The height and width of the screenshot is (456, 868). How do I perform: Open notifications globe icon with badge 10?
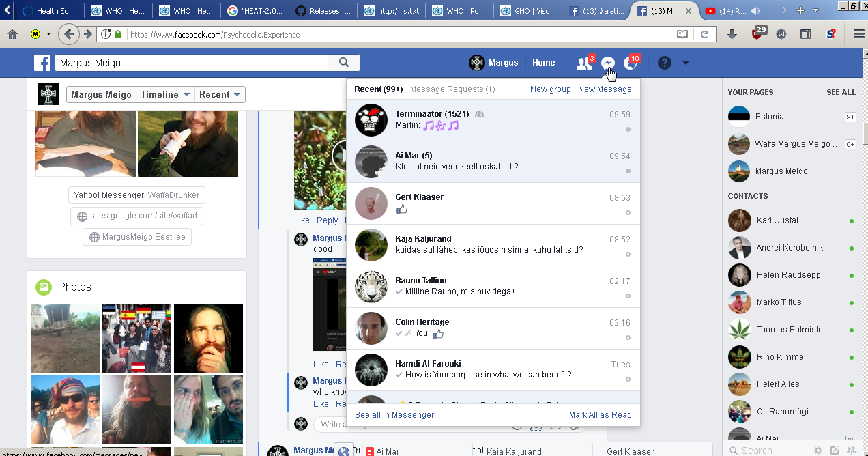coord(630,63)
